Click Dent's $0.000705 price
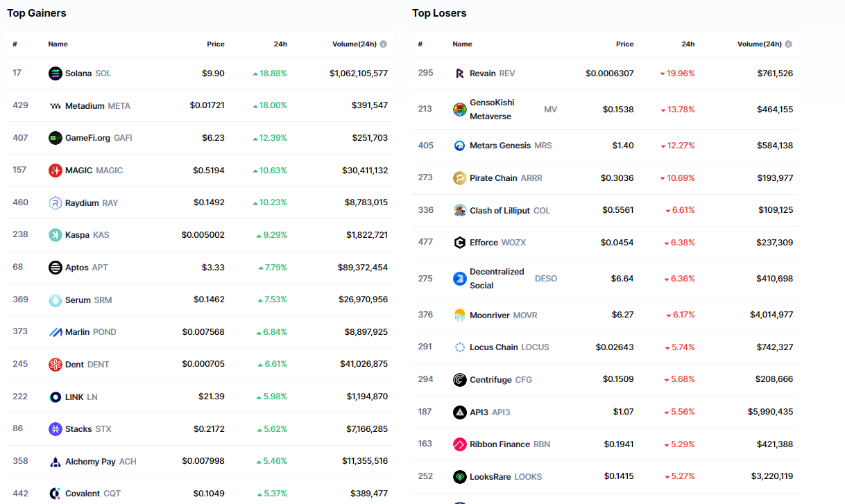The height and width of the screenshot is (504, 845). 203,365
